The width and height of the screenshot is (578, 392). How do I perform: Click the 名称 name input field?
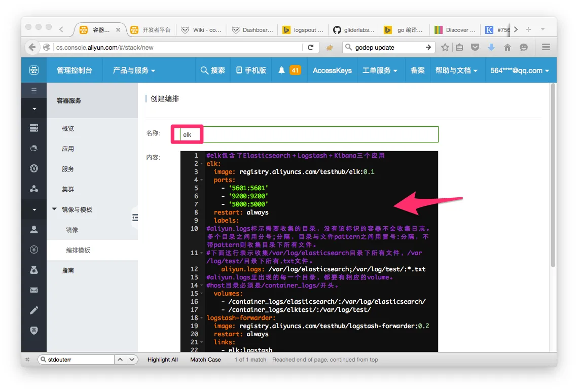pyautogui.click(x=309, y=134)
